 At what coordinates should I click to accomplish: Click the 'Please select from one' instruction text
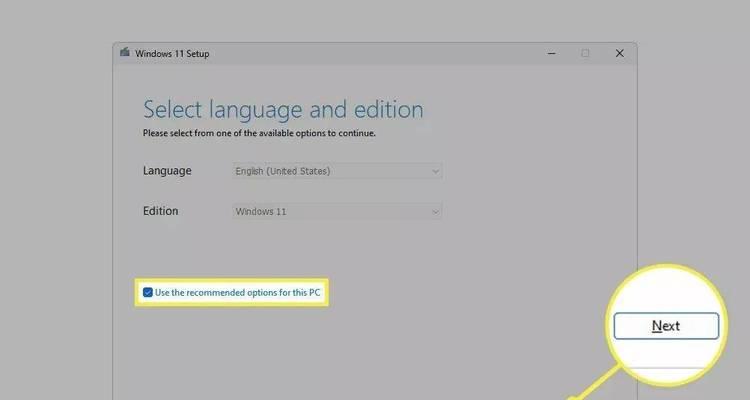tap(259, 133)
